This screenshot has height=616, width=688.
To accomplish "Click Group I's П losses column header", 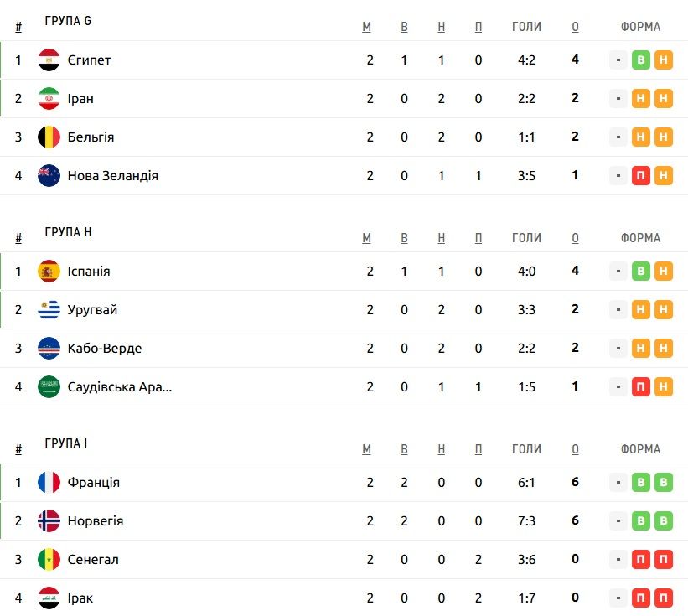I will tap(478, 449).
